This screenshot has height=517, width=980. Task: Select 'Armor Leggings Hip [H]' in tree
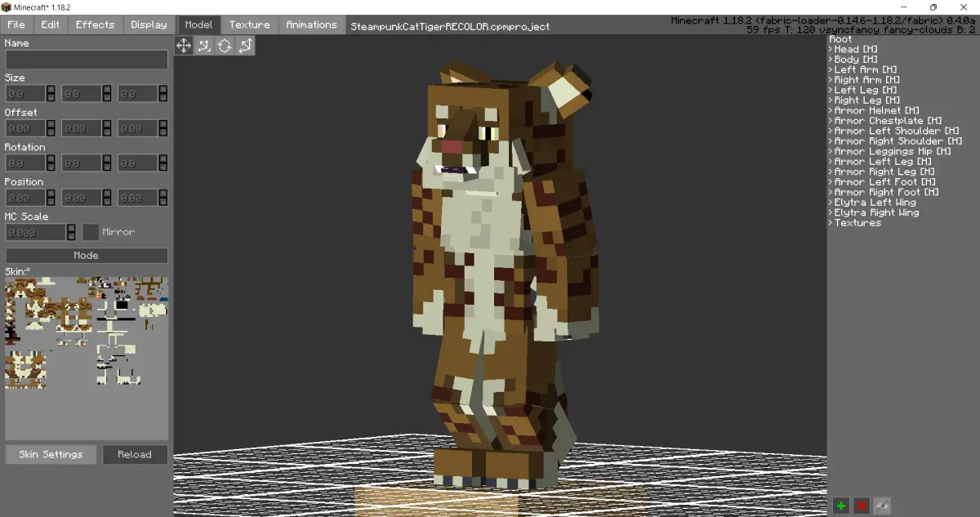point(893,151)
